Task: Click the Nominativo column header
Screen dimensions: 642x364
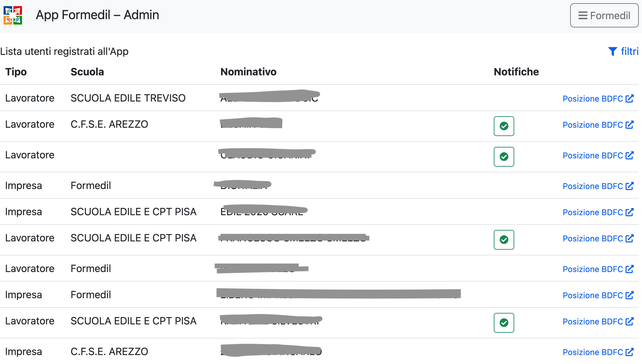Action: click(248, 72)
